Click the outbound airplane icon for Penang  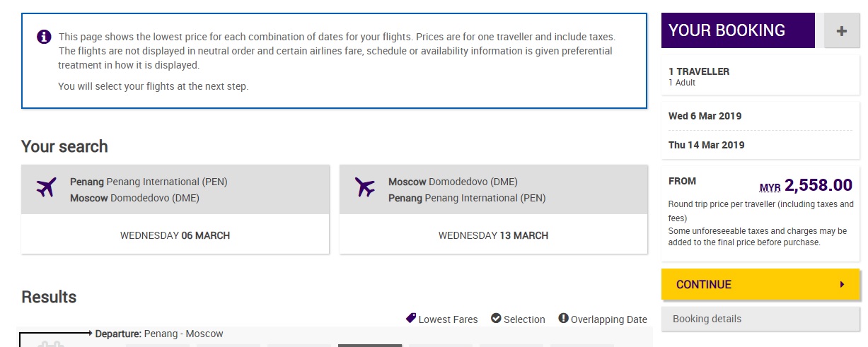[x=47, y=188]
